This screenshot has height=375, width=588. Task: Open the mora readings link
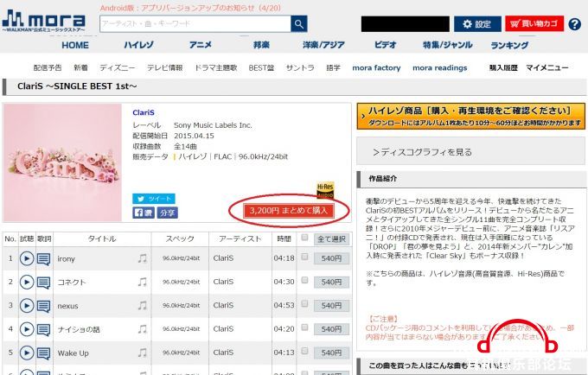(x=440, y=67)
